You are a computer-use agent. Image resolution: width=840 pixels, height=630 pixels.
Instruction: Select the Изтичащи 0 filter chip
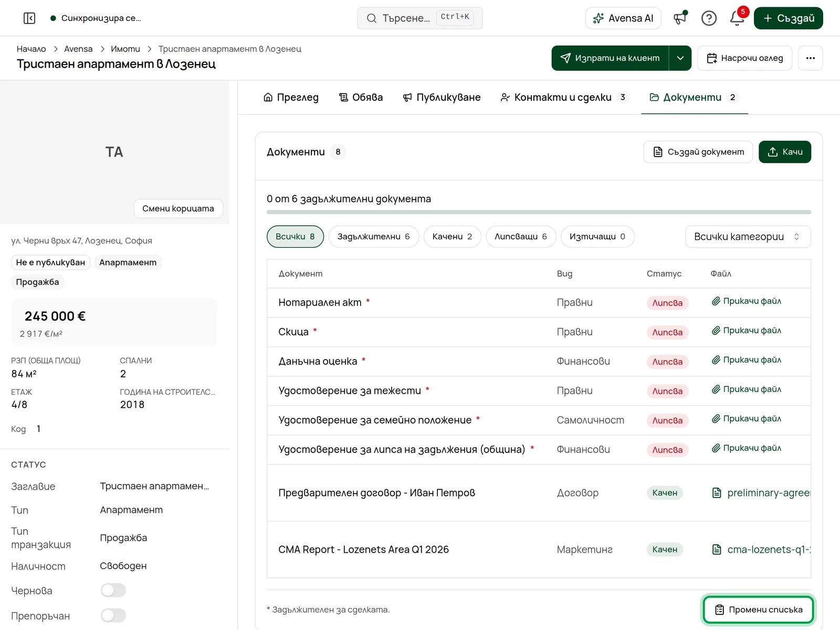597,237
